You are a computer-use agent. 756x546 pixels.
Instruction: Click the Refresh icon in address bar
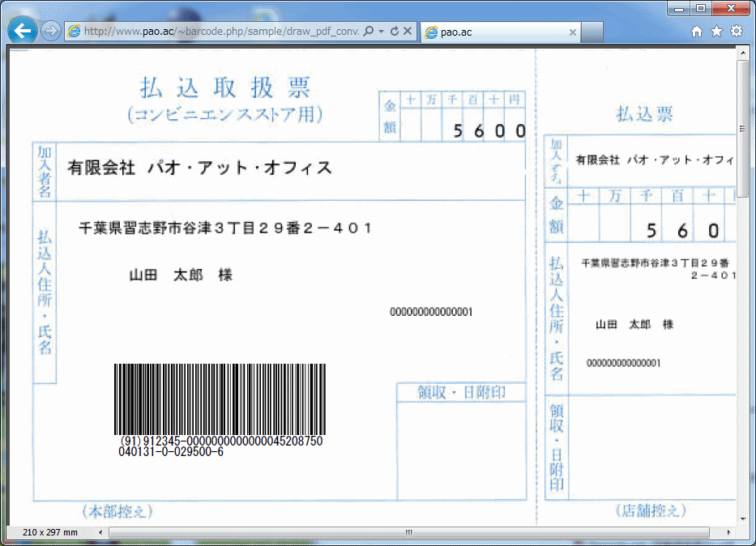(394, 32)
